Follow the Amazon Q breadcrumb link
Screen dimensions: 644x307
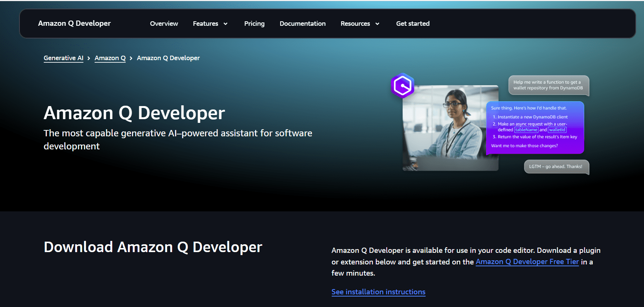(x=110, y=58)
